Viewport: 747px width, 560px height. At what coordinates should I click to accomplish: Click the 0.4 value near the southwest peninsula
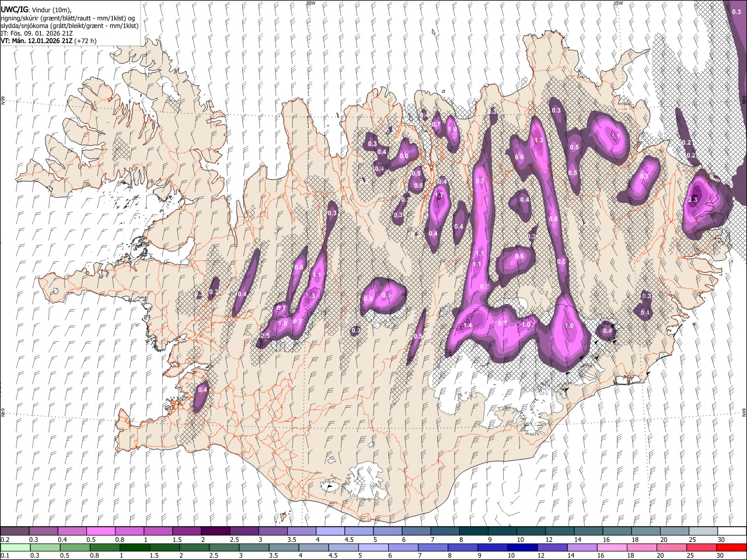click(x=203, y=390)
